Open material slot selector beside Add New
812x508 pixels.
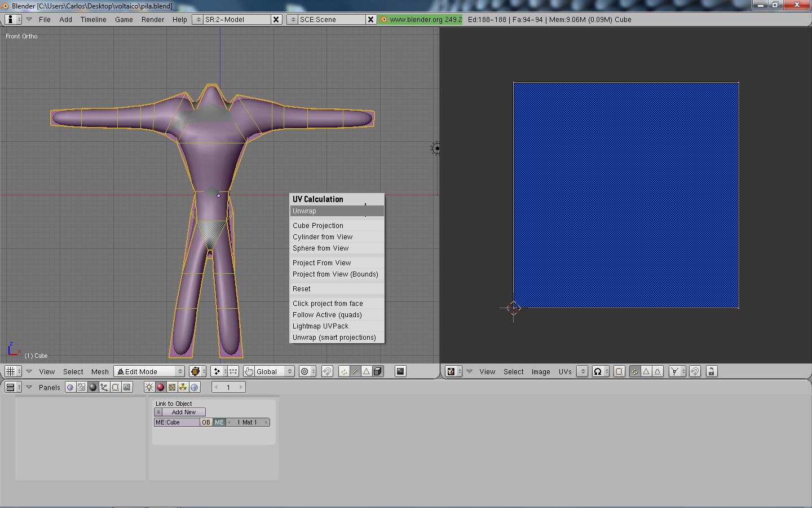pyautogui.click(x=158, y=412)
